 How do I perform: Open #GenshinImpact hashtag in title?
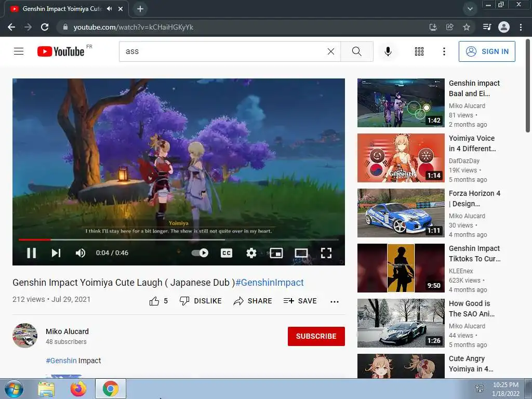(270, 282)
